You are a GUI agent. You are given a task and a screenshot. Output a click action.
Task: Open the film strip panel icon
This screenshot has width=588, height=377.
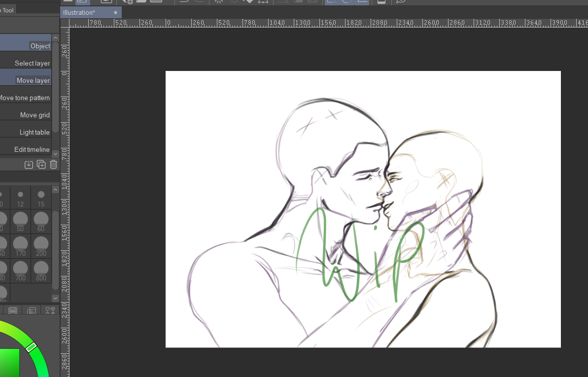pos(13,310)
